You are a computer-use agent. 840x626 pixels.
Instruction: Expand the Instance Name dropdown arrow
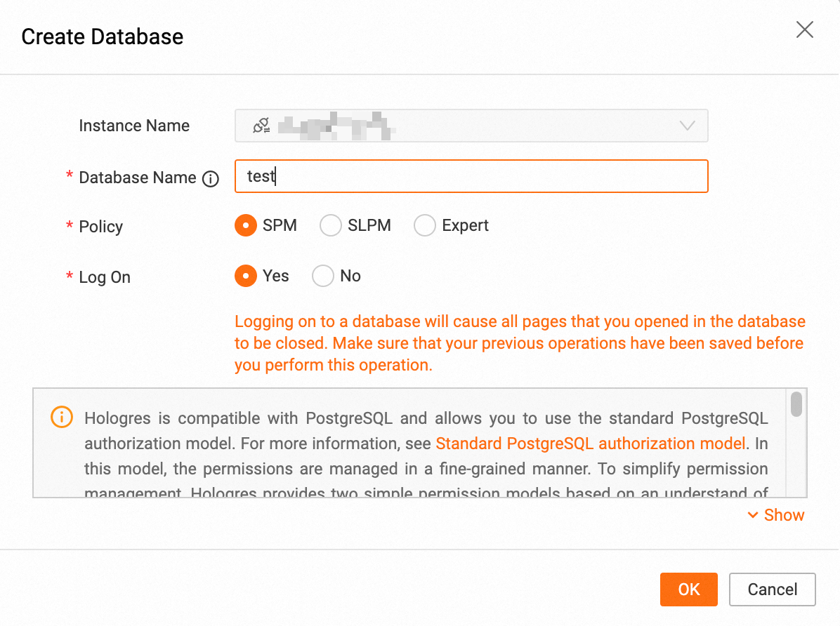[x=687, y=126]
